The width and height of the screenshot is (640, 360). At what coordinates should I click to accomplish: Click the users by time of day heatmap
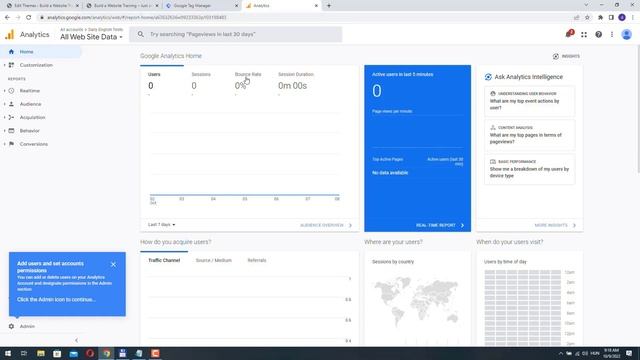(522, 308)
